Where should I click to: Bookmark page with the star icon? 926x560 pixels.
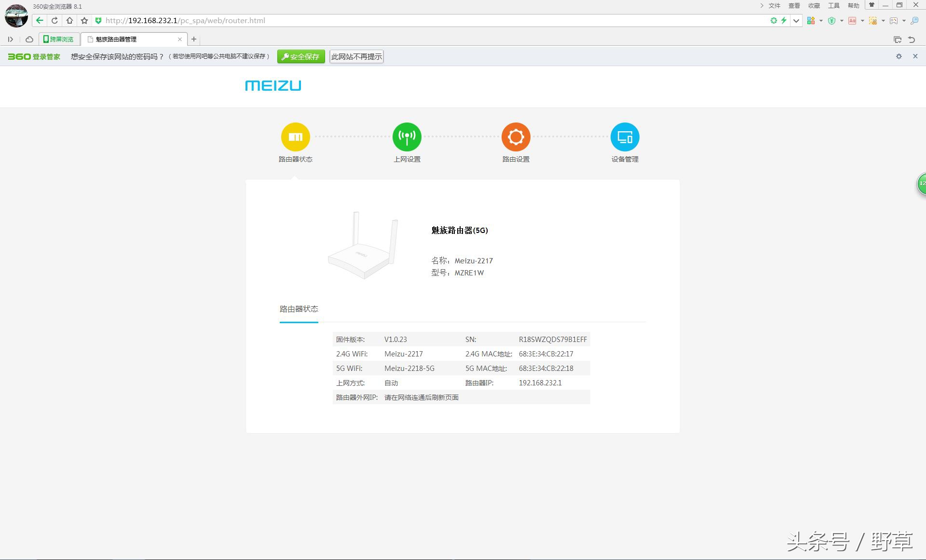click(84, 21)
